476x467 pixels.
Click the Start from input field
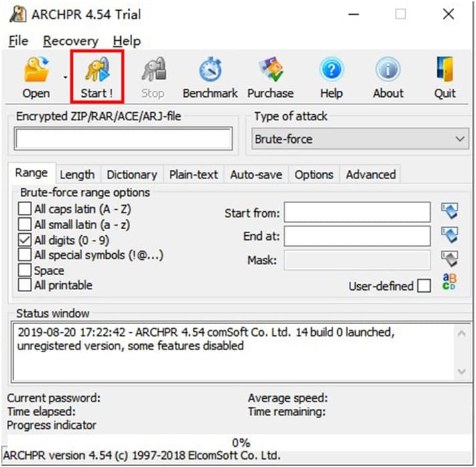(357, 212)
